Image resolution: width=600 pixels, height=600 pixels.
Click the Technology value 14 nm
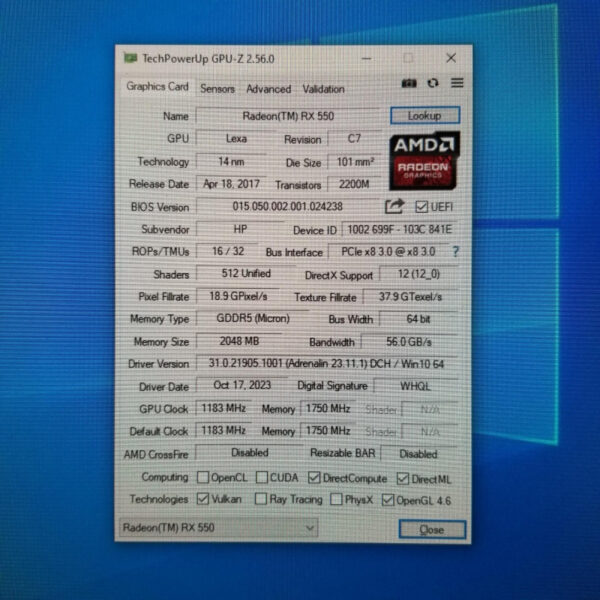pyautogui.click(x=231, y=162)
